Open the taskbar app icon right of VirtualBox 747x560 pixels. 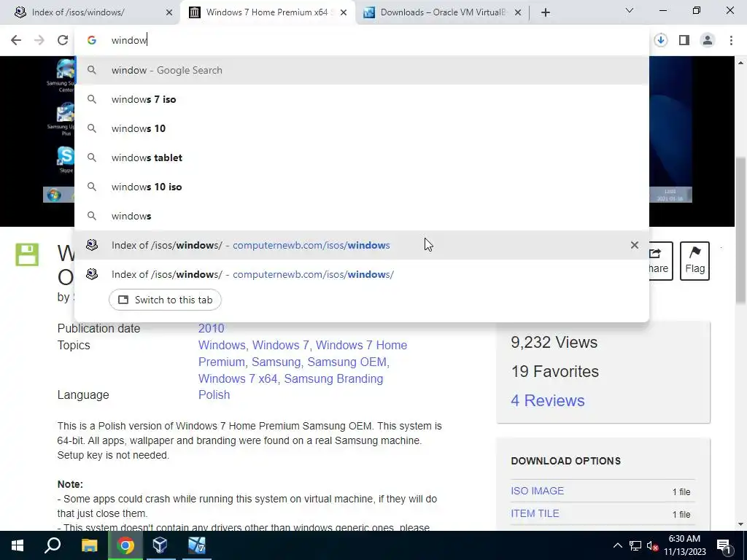pos(196,545)
